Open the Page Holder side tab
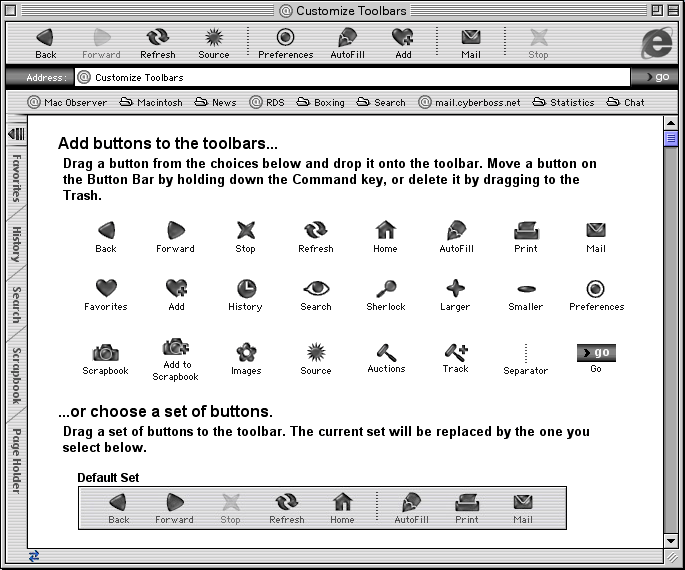This screenshot has height=570, width=685. tap(16, 460)
